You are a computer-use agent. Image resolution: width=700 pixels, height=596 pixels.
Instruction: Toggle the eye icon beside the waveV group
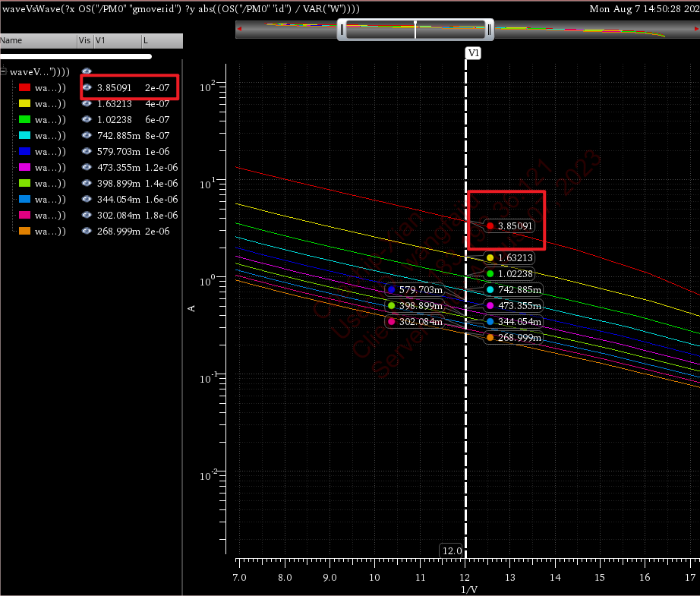(x=87, y=71)
